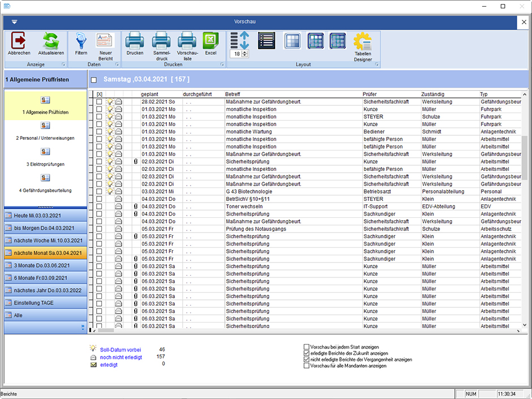Enable 'Vorschau bei jedem Start anzeigen'

pyautogui.click(x=307, y=347)
